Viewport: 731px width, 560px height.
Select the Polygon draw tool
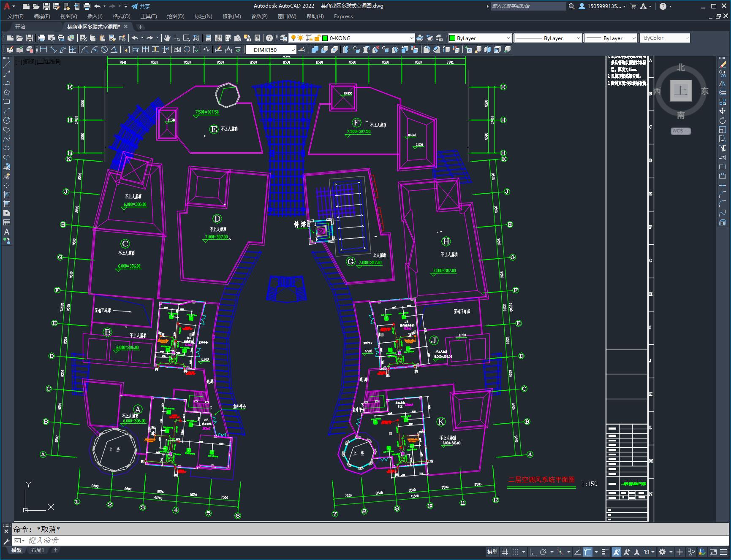pos(6,92)
